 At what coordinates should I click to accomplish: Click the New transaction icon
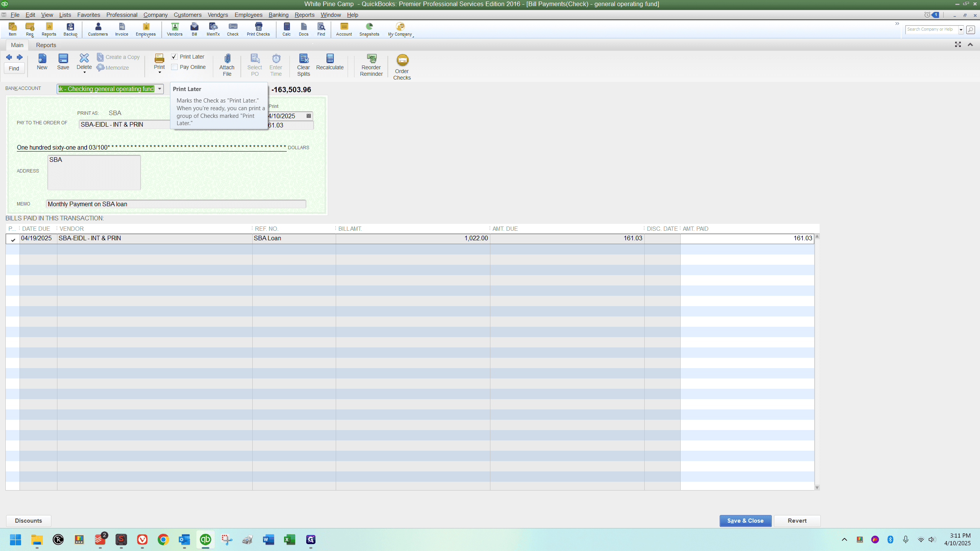(42, 62)
